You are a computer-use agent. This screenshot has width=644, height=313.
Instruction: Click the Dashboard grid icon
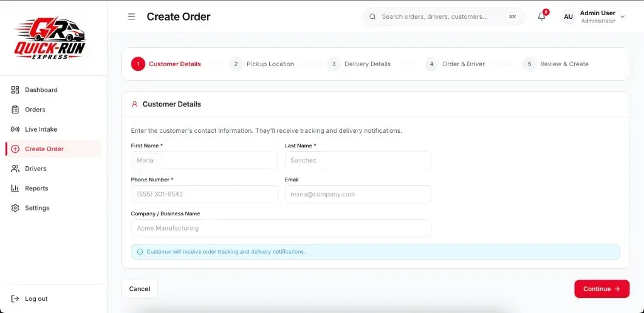tap(15, 89)
